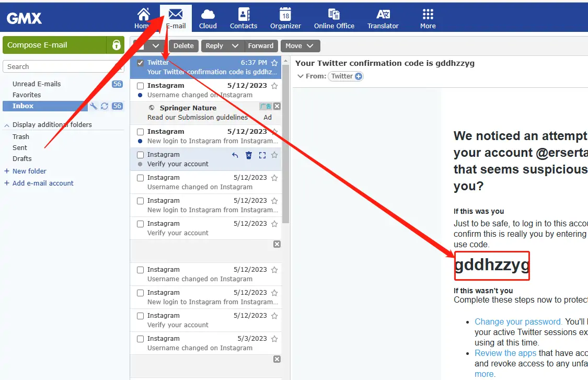
Task: Open the Twitter confirmation code email row
Action: (x=205, y=67)
